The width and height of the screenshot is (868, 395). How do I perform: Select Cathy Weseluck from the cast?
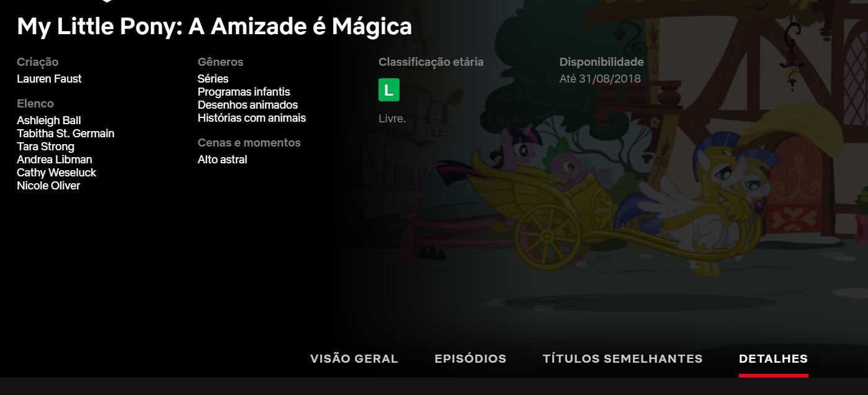(x=56, y=173)
